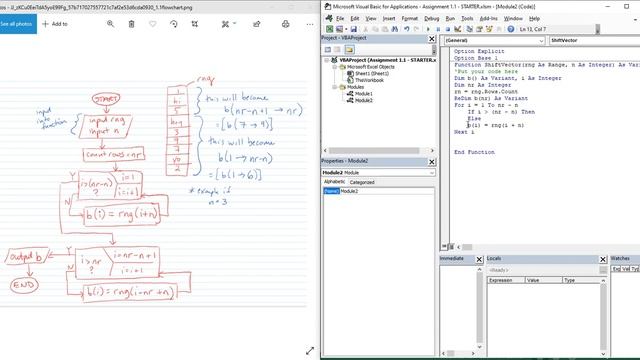Open the crop tool in Photos
The height and width of the screenshot is (360, 640).
pos(195,24)
